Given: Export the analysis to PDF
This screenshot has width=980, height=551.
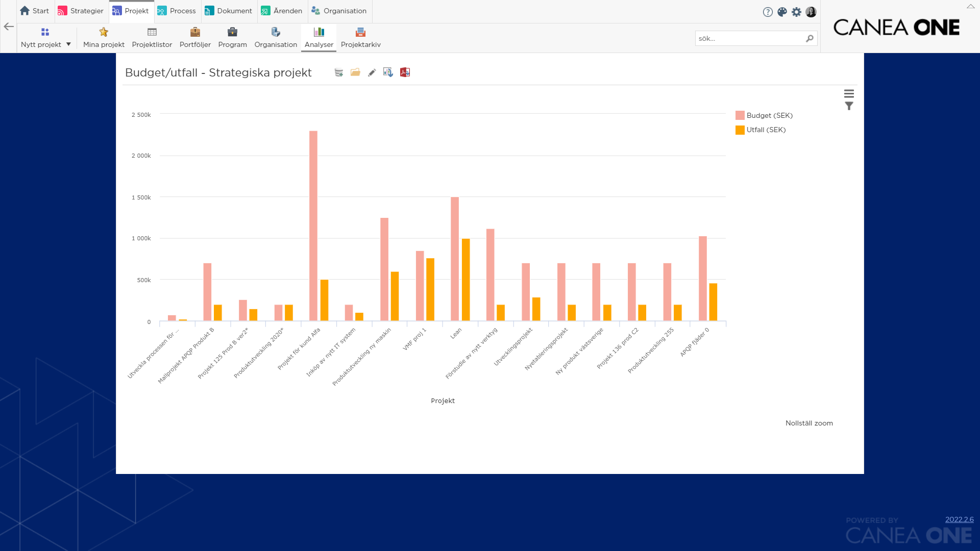Looking at the screenshot, I should pos(405,72).
